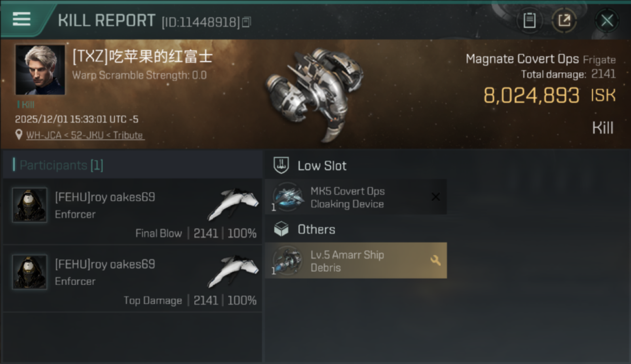
Task: Open victim name [TXZ] pilot link
Action: (142, 56)
